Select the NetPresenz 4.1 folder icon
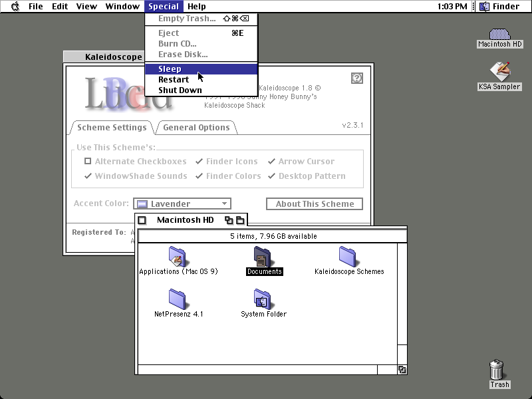The image size is (532, 399). (x=178, y=299)
